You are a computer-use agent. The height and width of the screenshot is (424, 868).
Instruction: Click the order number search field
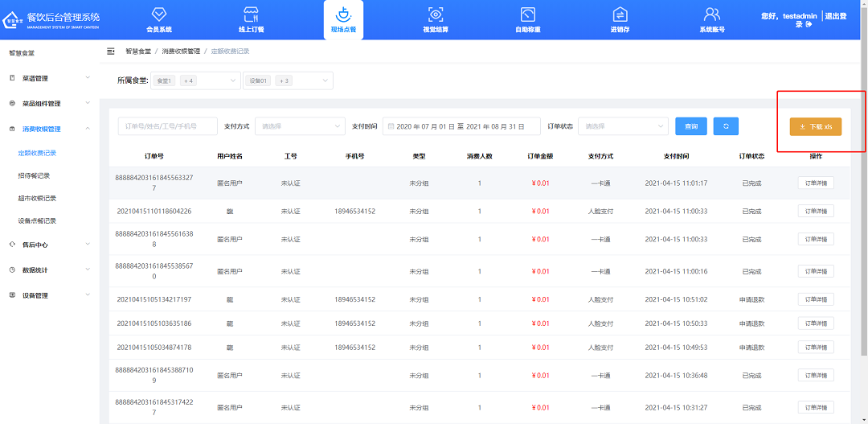[167, 126]
